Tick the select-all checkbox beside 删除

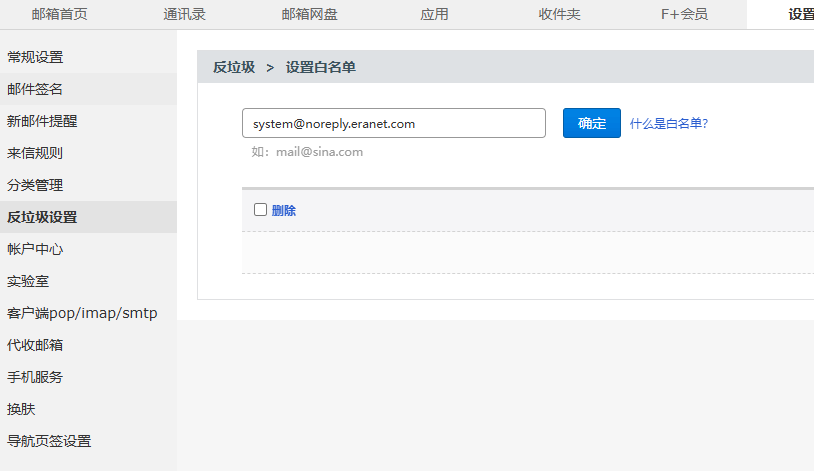[261, 210]
